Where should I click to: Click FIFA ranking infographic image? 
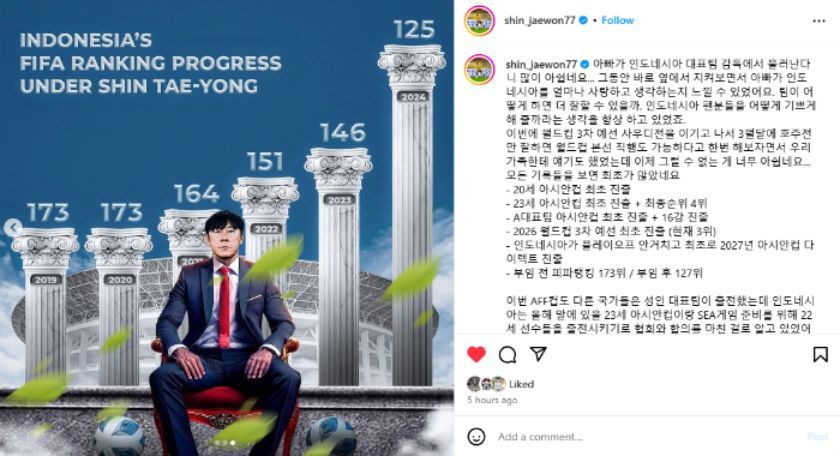[227, 228]
